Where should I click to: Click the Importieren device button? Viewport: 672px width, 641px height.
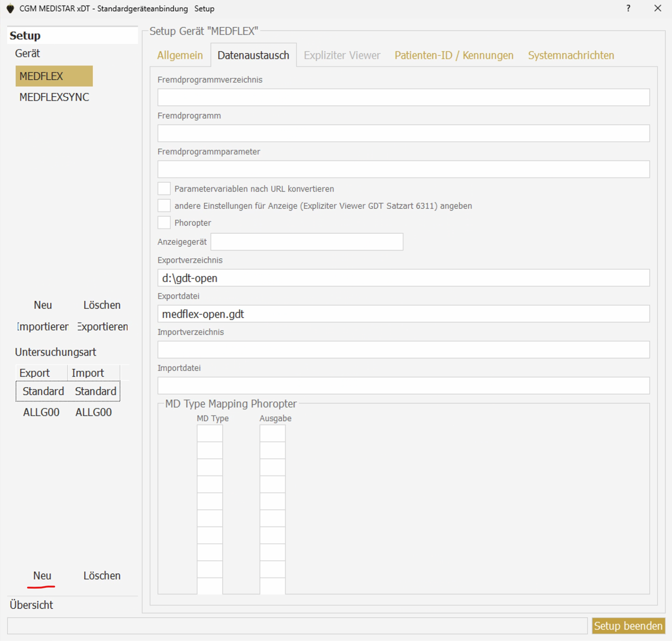(43, 326)
